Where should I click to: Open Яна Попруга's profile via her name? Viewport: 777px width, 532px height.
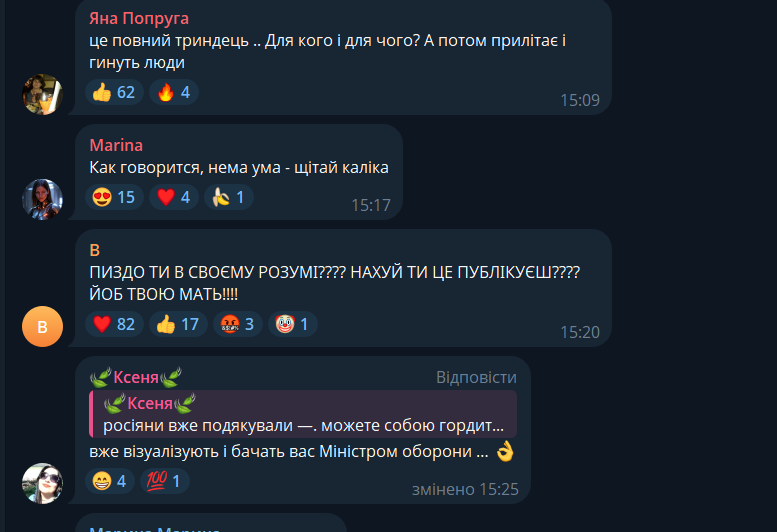pyautogui.click(x=139, y=18)
